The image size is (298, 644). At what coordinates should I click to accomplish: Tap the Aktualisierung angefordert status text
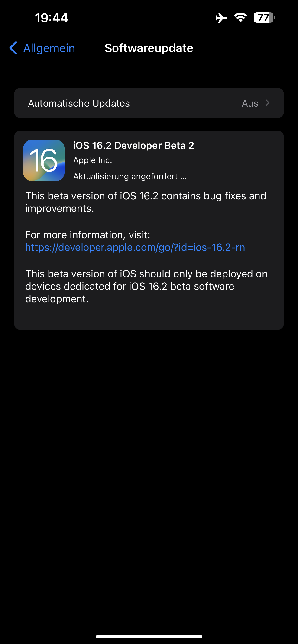(130, 176)
